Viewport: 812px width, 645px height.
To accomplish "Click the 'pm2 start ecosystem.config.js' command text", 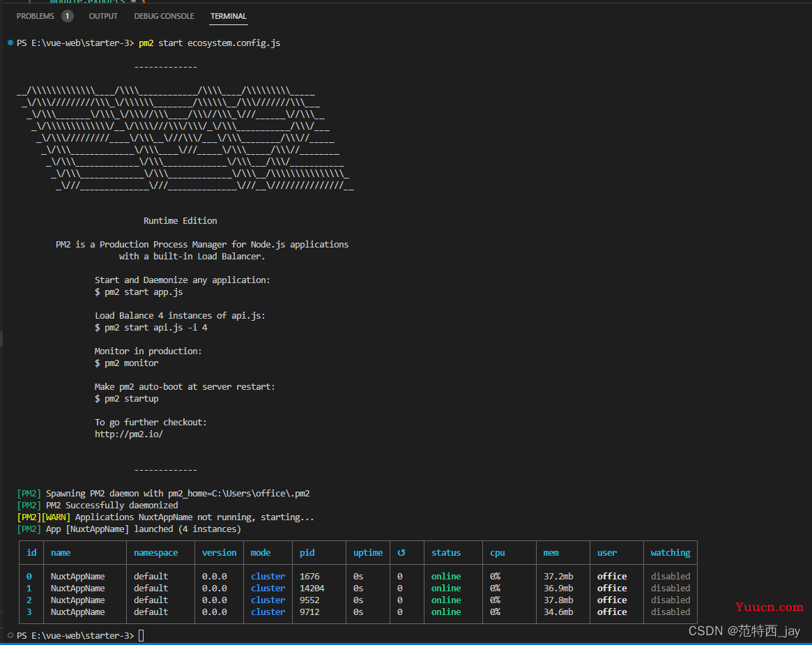I will pos(210,43).
